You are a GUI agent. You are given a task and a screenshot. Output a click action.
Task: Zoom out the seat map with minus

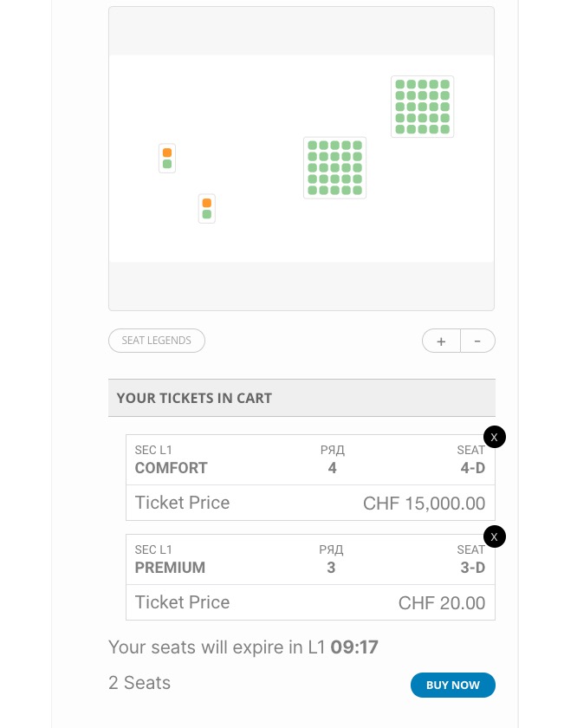point(477,341)
